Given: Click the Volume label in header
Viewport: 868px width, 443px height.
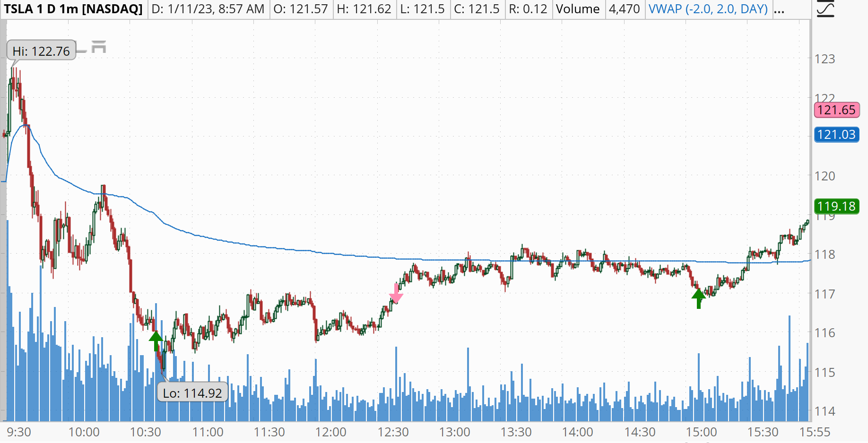Looking at the screenshot, I should tap(578, 9).
